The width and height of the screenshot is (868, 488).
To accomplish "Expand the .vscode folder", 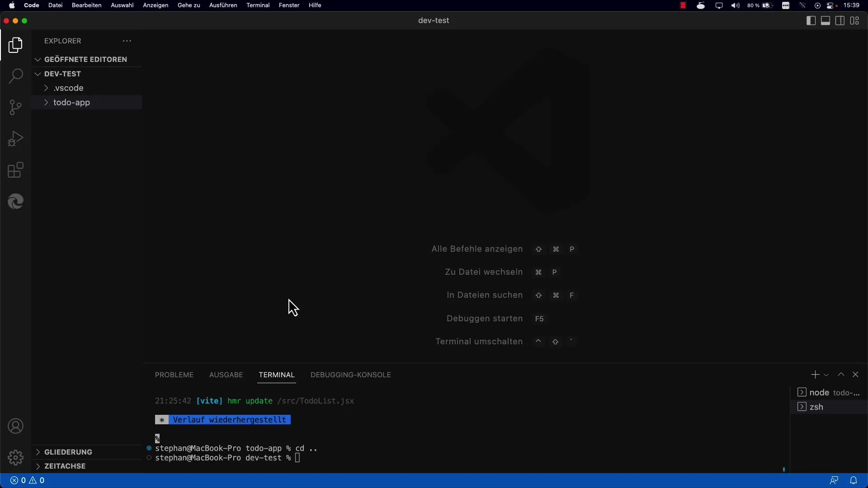I will pos(47,88).
